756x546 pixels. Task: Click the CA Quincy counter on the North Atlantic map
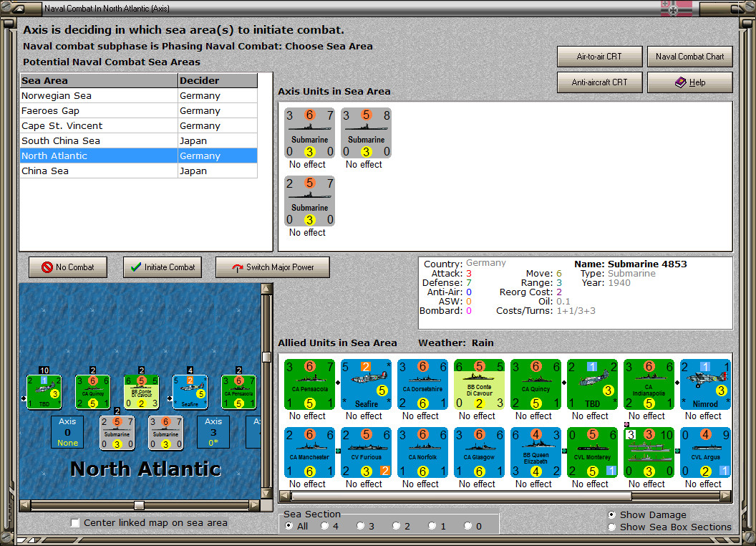coord(92,392)
